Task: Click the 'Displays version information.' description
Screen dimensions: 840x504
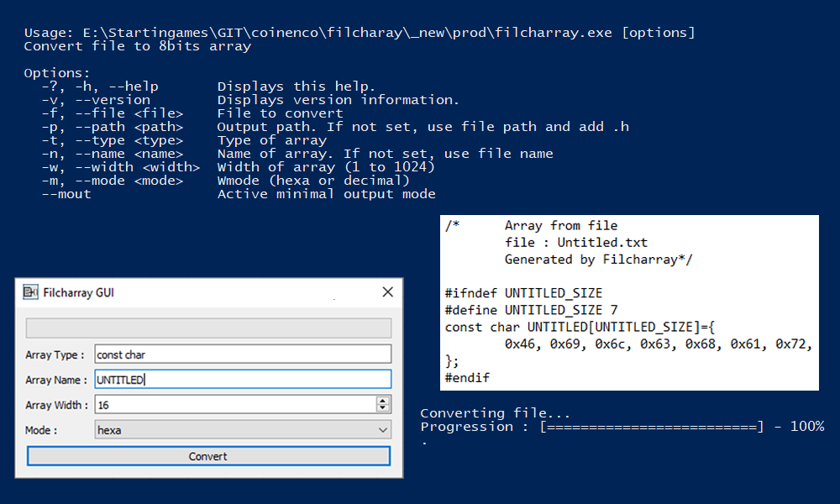Action: [x=338, y=100]
